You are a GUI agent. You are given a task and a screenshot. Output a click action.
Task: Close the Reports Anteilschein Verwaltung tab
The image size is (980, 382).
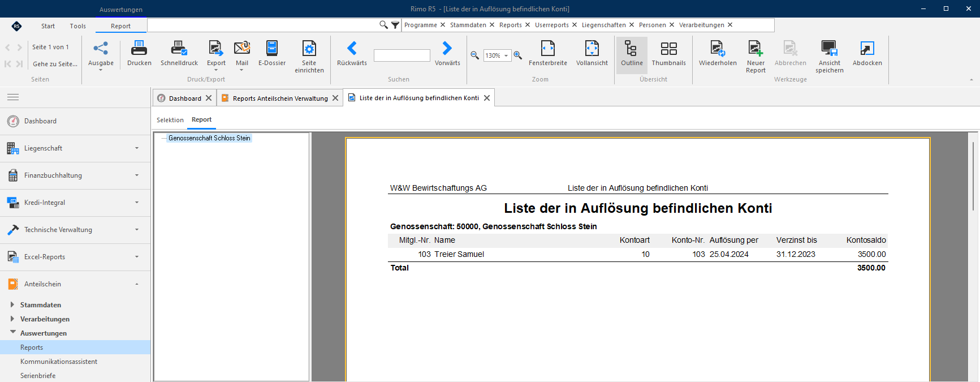click(x=335, y=98)
